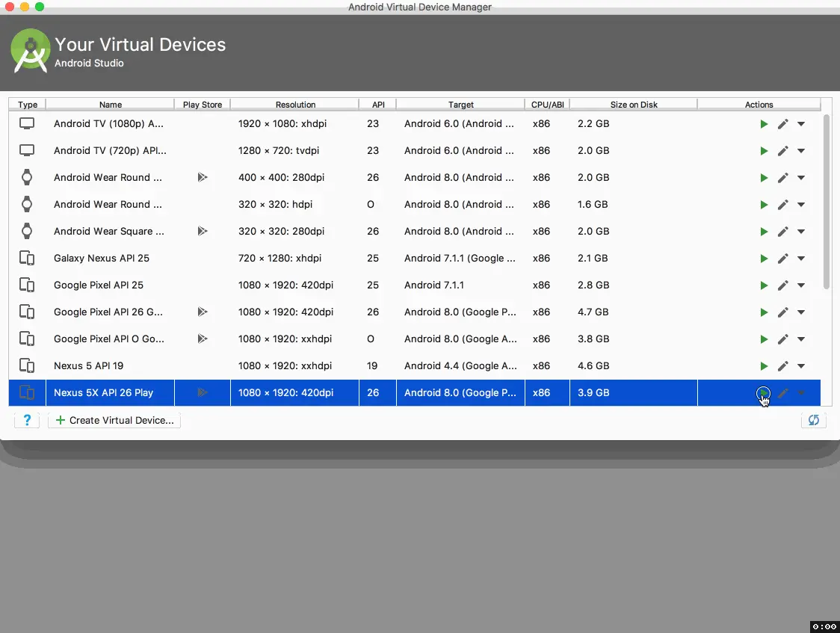840x633 pixels.
Task: Sort devices by API column header
Action: coord(378,105)
